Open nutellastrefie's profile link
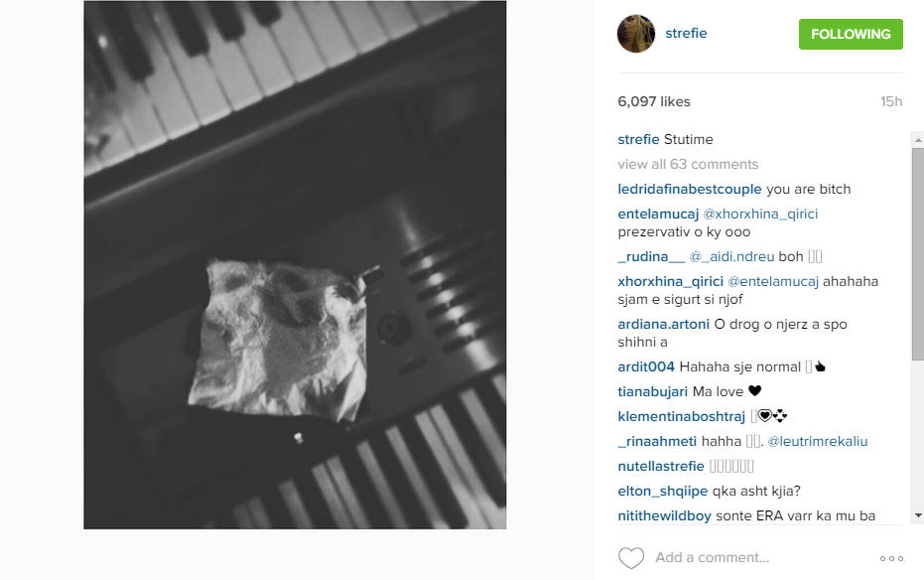924x580 pixels. (x=661, y=466)
